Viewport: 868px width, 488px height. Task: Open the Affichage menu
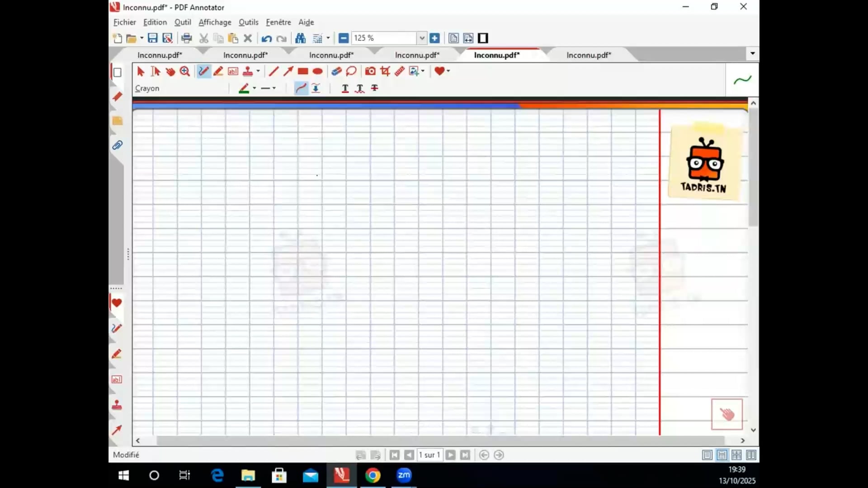click(215, 22)
